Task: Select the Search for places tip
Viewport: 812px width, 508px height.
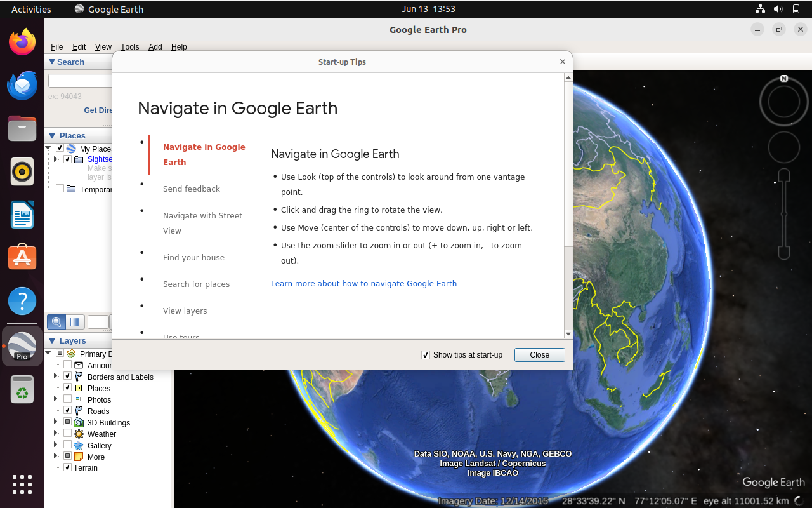Action: click(x=196, y=284)
